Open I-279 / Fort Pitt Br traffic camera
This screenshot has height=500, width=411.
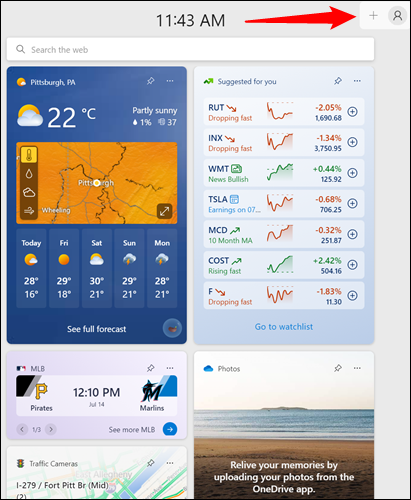pyautogui.click(x=62, y=489)
